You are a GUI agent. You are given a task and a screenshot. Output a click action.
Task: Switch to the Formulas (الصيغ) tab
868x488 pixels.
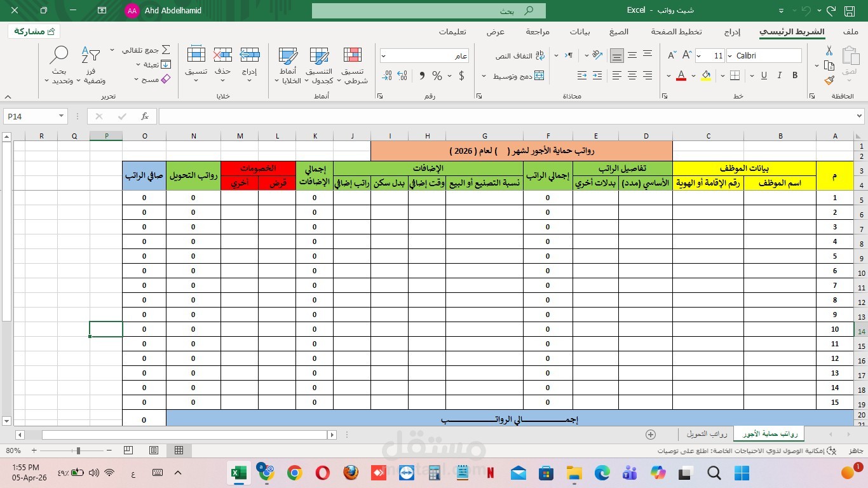[618, 31]
